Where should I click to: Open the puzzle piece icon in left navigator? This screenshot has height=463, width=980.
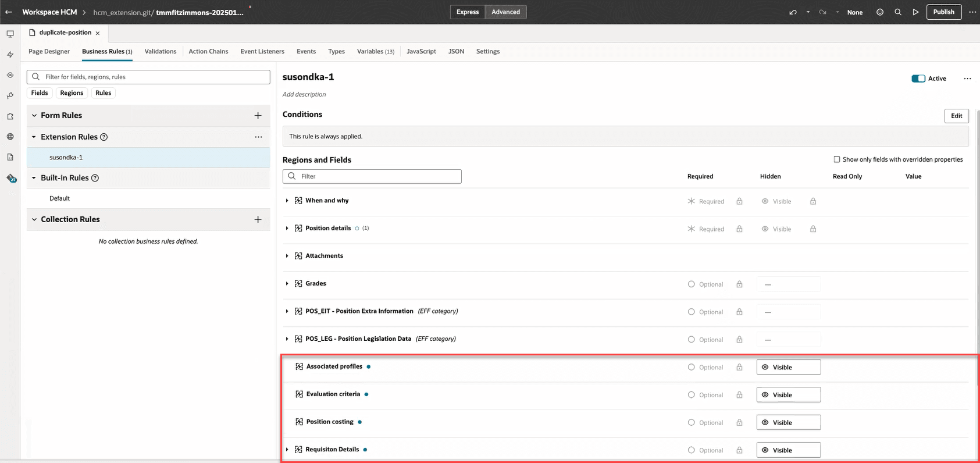click(x=10, y=116)
